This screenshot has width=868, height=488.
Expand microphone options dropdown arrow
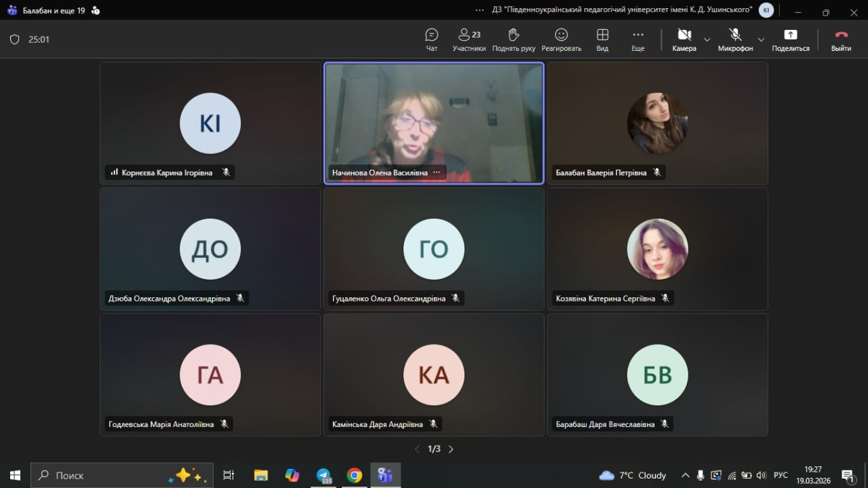(761, 39)
